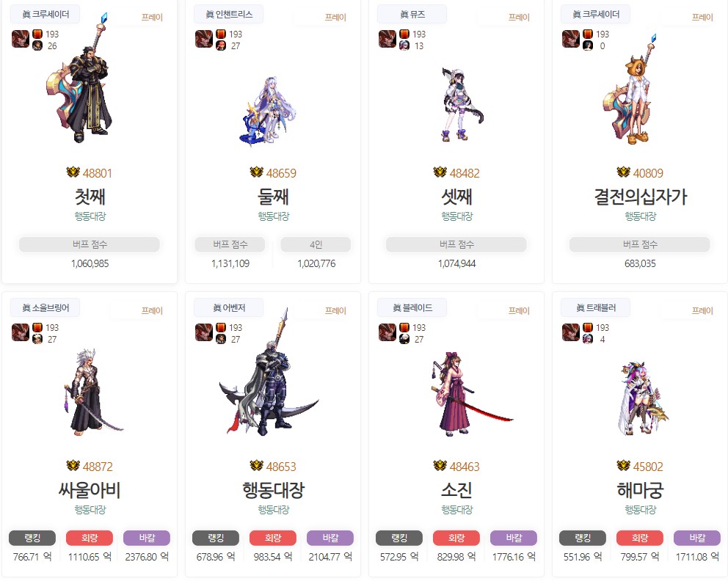Click the red fame icon on 셋째 card

point(404,34)
